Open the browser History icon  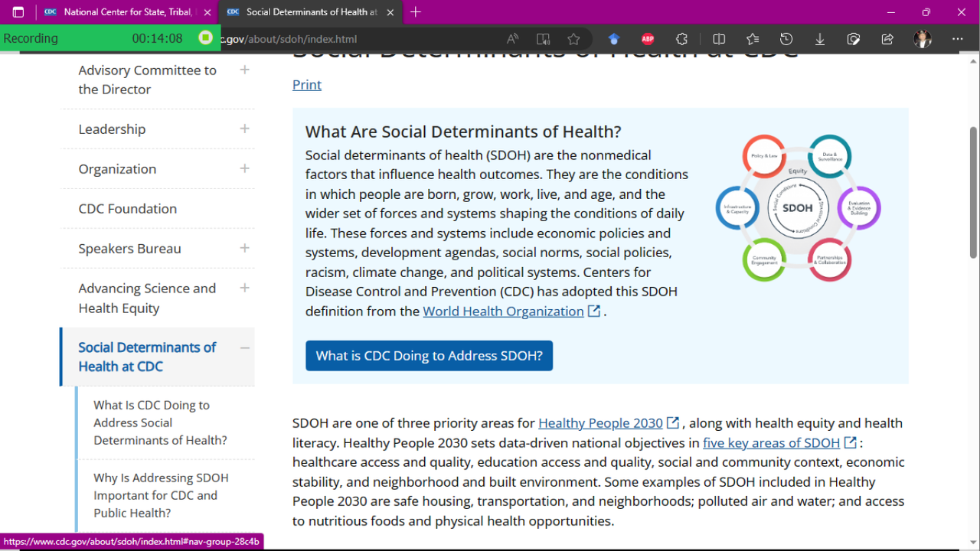[x=786, y=39]
